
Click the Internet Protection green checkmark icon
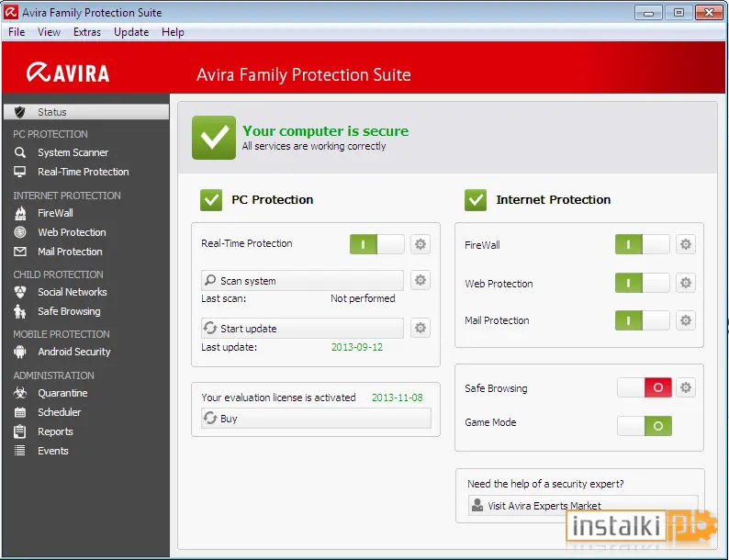point(476,200)
